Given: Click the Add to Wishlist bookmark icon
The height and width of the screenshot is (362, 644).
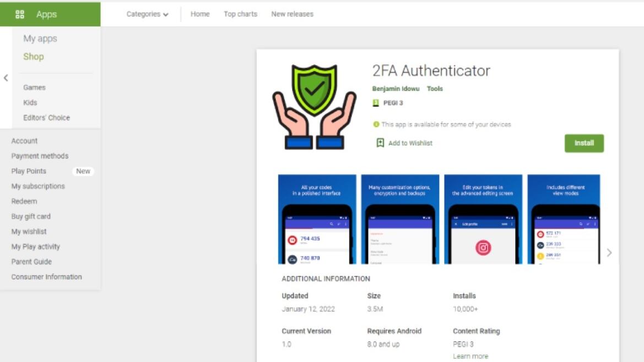Looking at the screenshot, I should [x=380, y=143].
